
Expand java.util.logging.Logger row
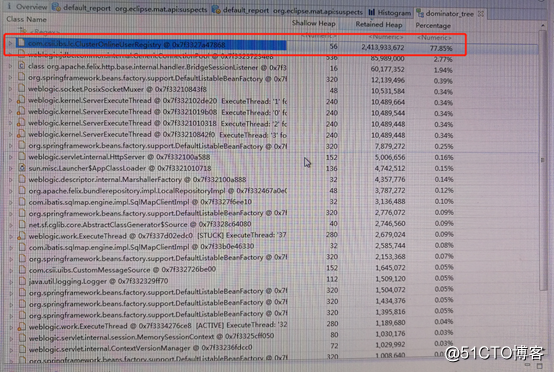tap(11, 282)
